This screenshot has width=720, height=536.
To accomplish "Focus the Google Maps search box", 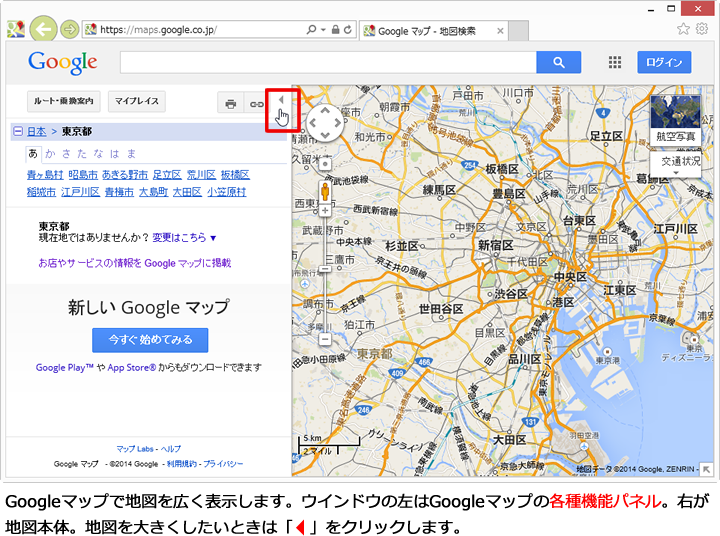I will point(328,62).
